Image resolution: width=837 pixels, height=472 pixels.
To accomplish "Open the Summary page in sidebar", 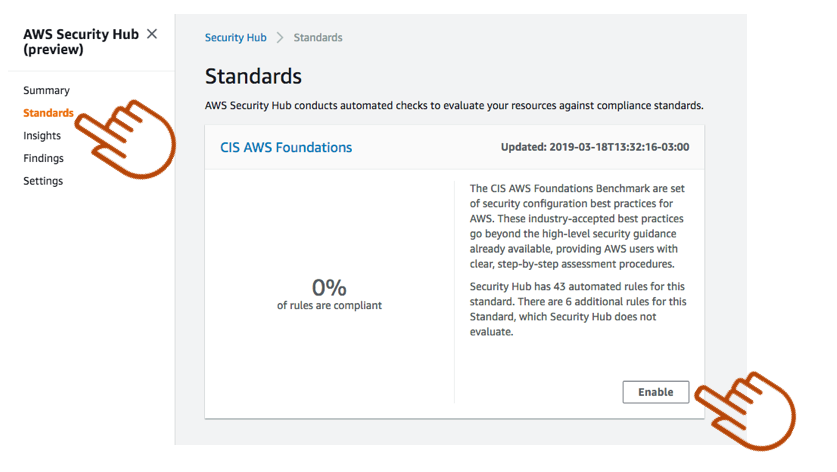I will coord(46,90).
